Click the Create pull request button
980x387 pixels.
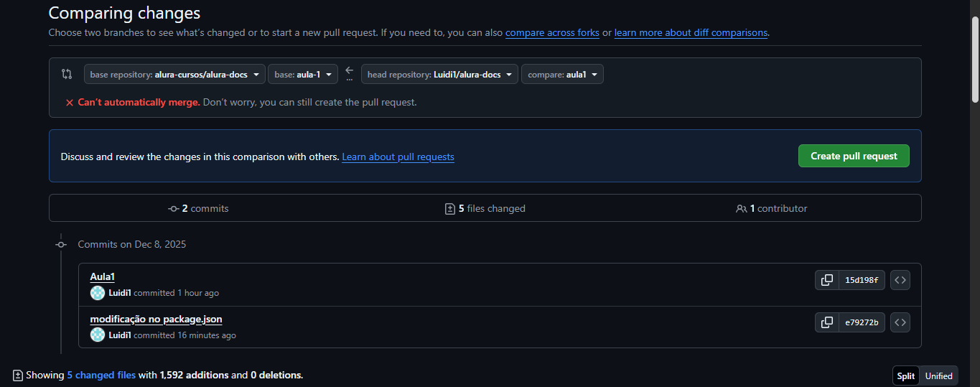pos(854,156)
